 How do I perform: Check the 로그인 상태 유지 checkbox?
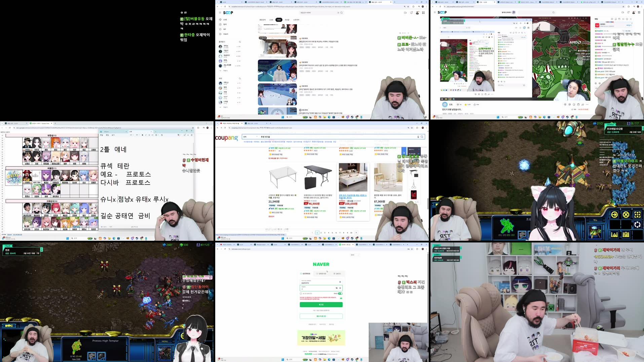click(x=301, y=293)
